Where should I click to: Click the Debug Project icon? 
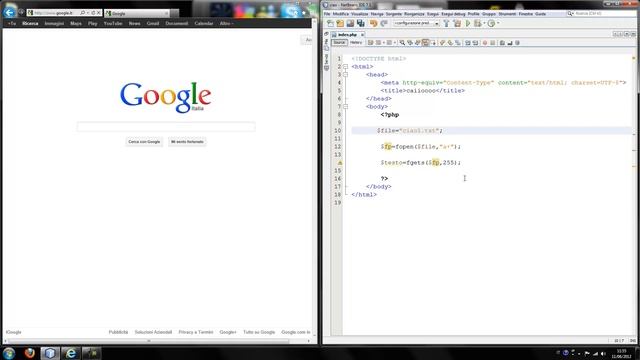478,24
